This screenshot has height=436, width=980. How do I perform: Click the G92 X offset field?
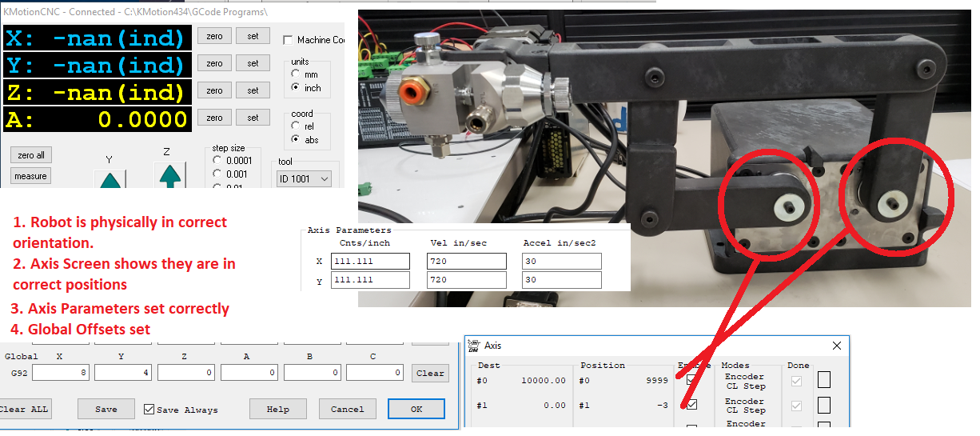60,373
